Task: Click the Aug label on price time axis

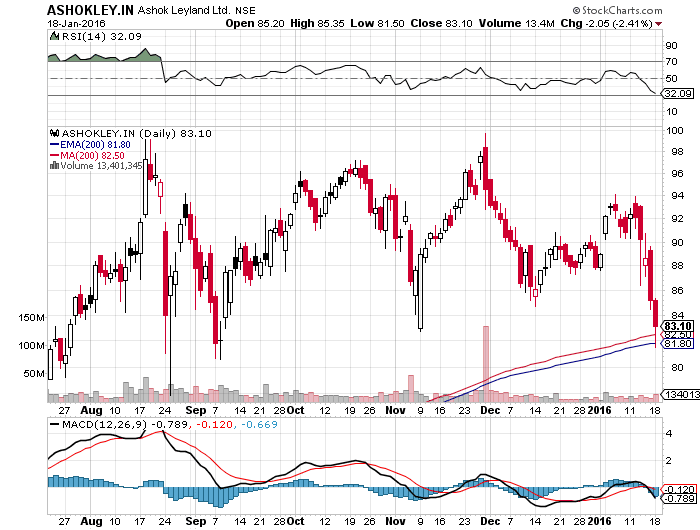Action: coord(91,410)
